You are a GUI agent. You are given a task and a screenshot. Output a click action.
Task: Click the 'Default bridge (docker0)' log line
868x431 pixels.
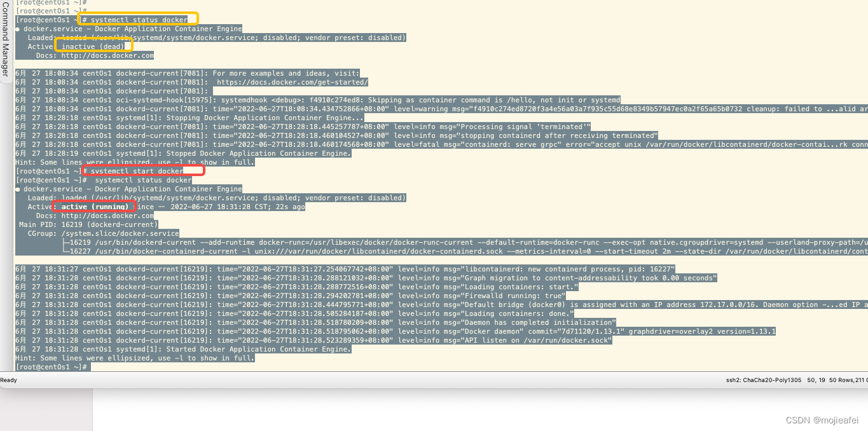tap(441, 304)
